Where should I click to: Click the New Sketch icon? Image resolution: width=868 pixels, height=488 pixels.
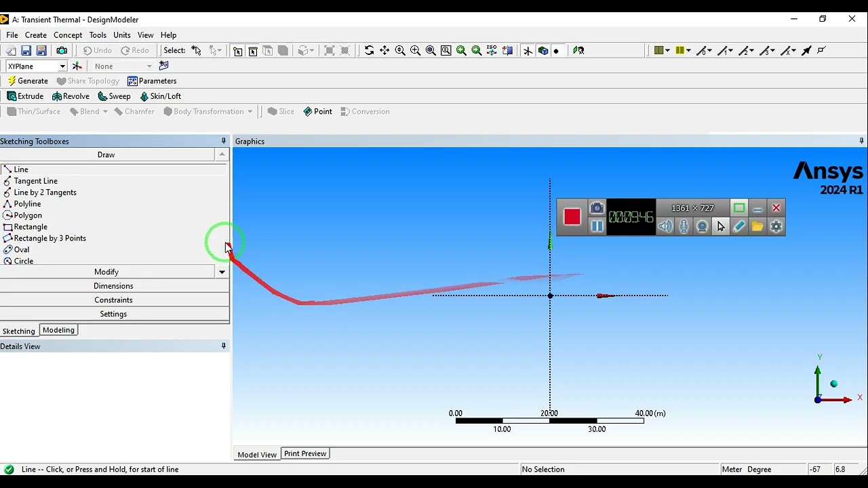tap(163, 66)
